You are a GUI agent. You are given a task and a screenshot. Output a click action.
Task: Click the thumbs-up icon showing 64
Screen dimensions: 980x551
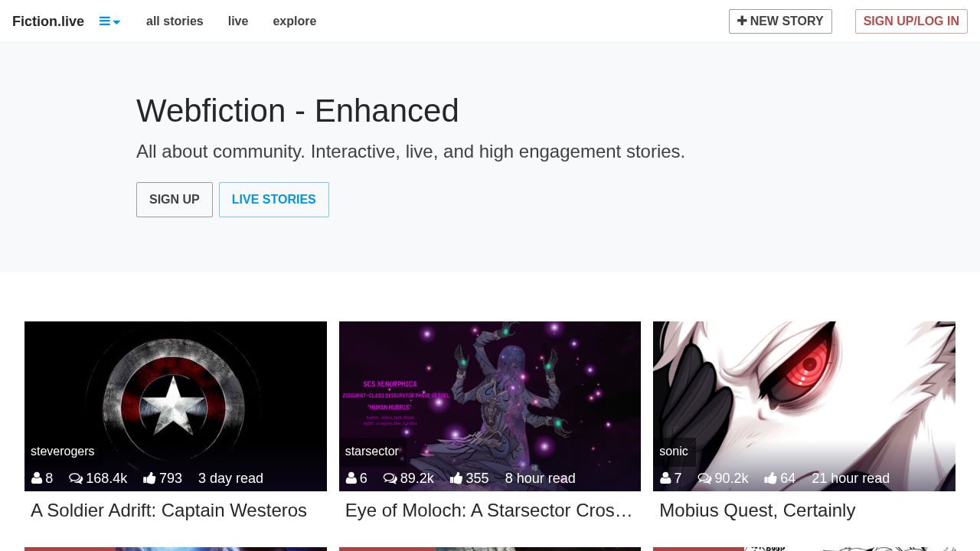[x=770, y=478]
